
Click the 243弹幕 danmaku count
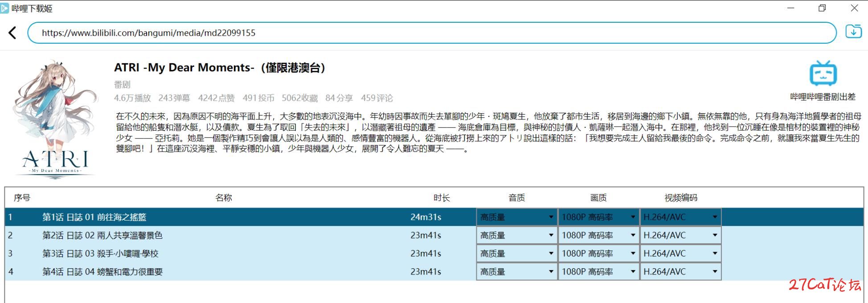coord(174,98)
